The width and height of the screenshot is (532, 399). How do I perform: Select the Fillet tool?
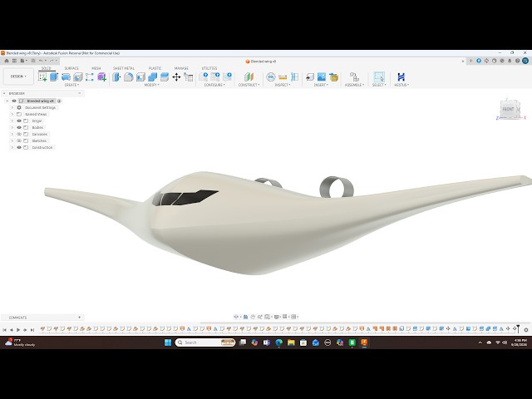tap(128, 77)
